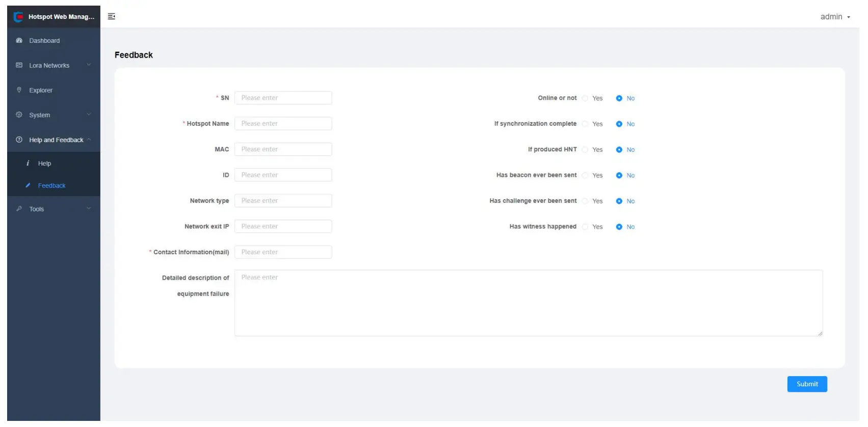The width and height of the screenshot is (868, 427).
Task: Click the Dashboard palette icon
Action: pyautogui.click(x=19, y=40)
